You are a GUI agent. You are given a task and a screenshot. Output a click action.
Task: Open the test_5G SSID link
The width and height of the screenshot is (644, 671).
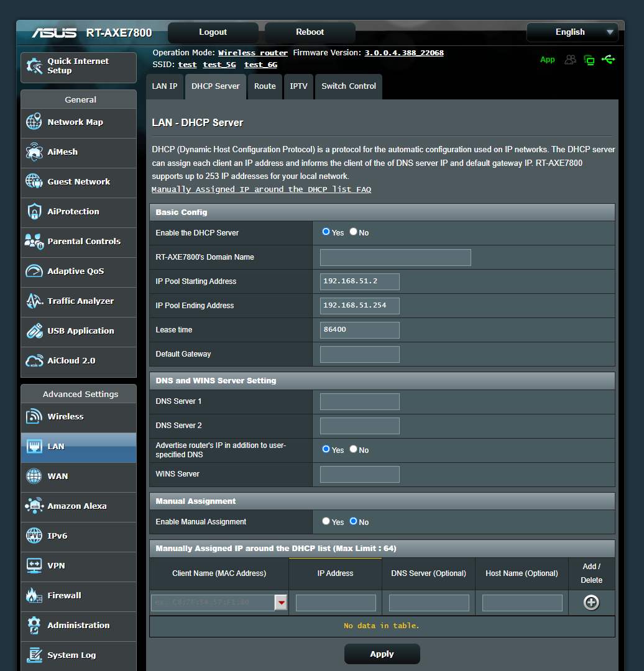219,65
